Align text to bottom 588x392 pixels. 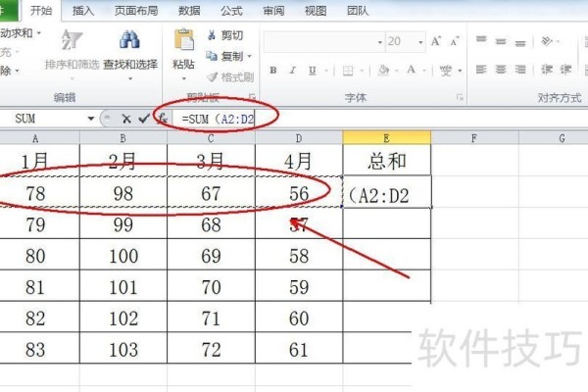pyautogui.click(x=520, y=43)
